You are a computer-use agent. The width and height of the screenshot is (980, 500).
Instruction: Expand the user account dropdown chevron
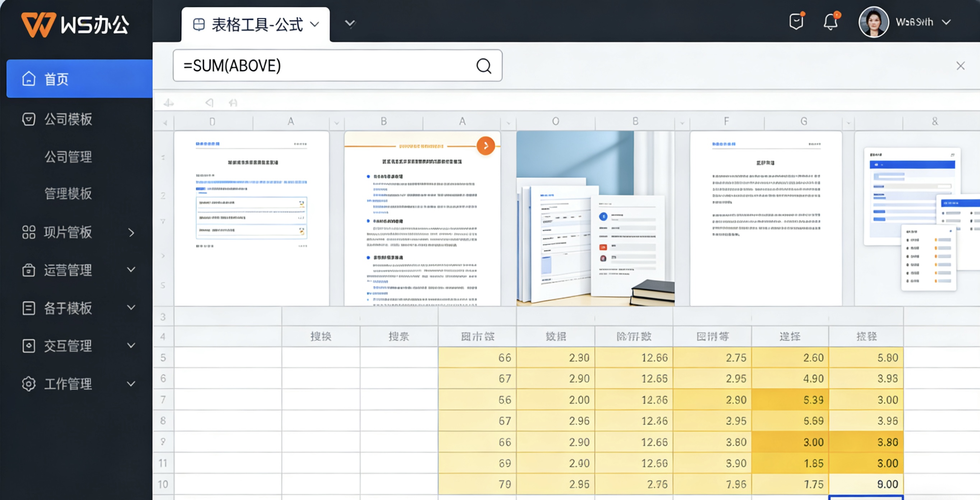point(947,22)
